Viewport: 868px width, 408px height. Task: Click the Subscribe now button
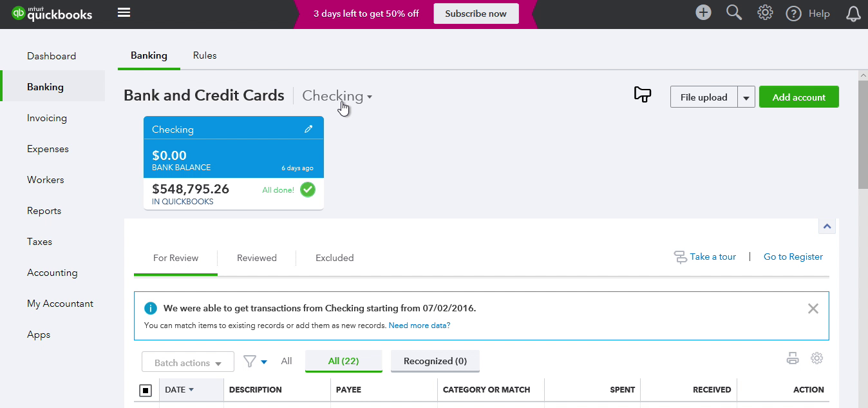(x=476, y=14)
